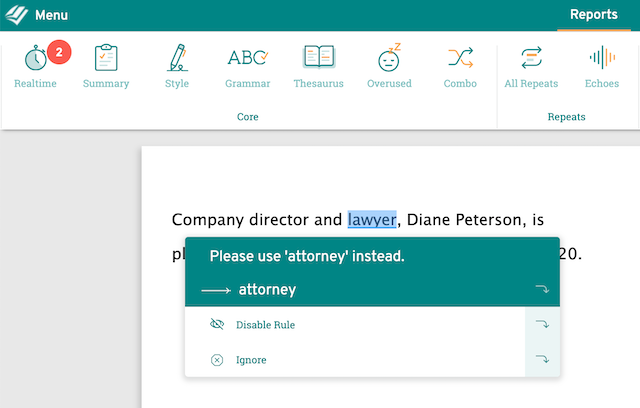640x408 pixels.
Task: Click the arrow at right of 'attorney' row
Action: pos(542,289)
